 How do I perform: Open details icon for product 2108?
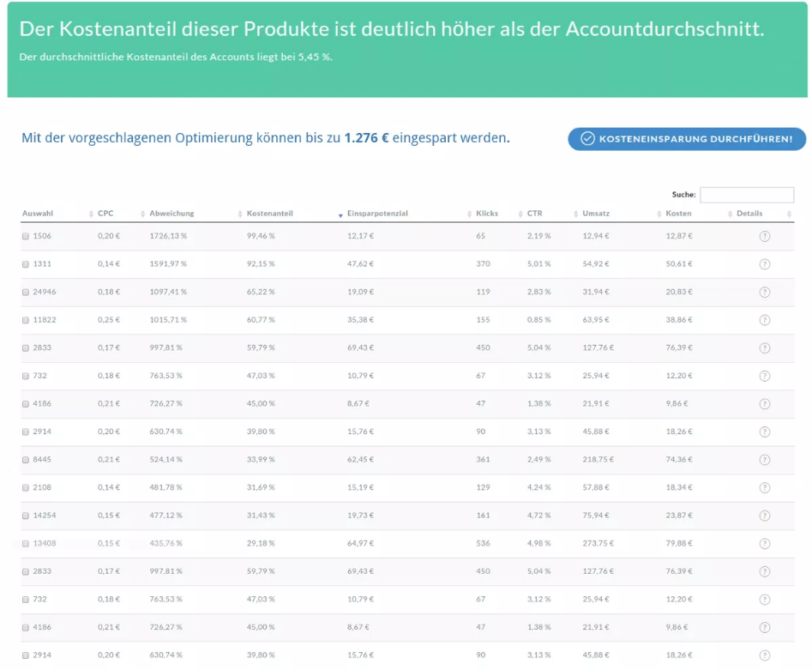[764, 488]
